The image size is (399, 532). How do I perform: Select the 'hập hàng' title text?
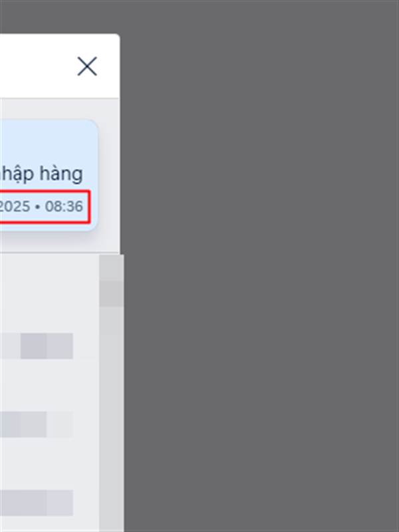point(41,174)
